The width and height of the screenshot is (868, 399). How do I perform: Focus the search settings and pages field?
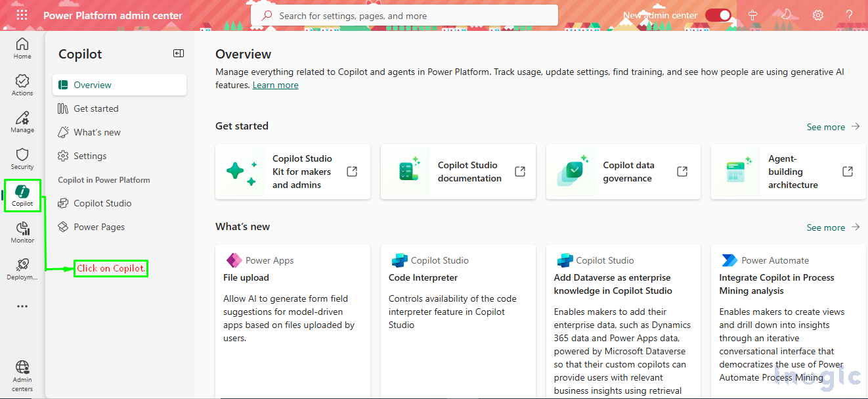tap(404, 15)
